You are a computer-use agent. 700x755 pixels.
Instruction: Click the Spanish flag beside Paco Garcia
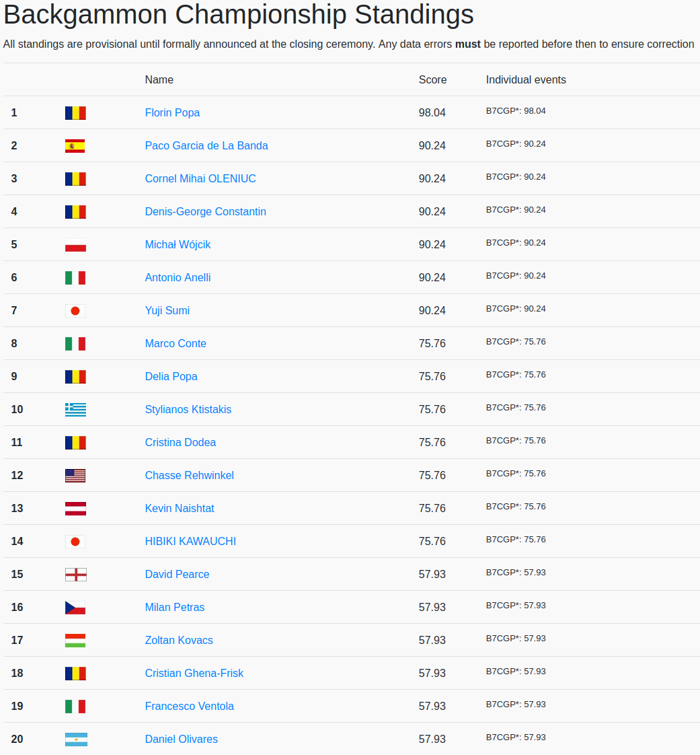click(75, 146)
